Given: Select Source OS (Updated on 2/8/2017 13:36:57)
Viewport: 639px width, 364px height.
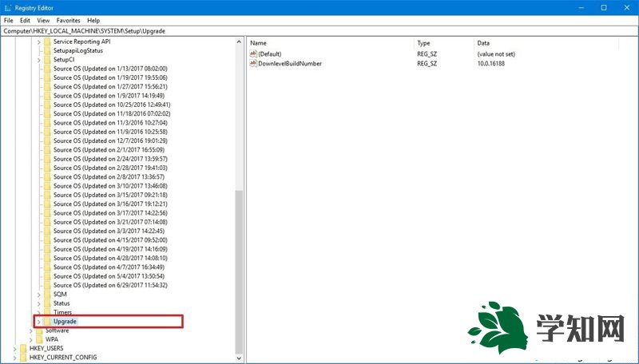Looking at the screenshot, I should [x=109, y=176].
